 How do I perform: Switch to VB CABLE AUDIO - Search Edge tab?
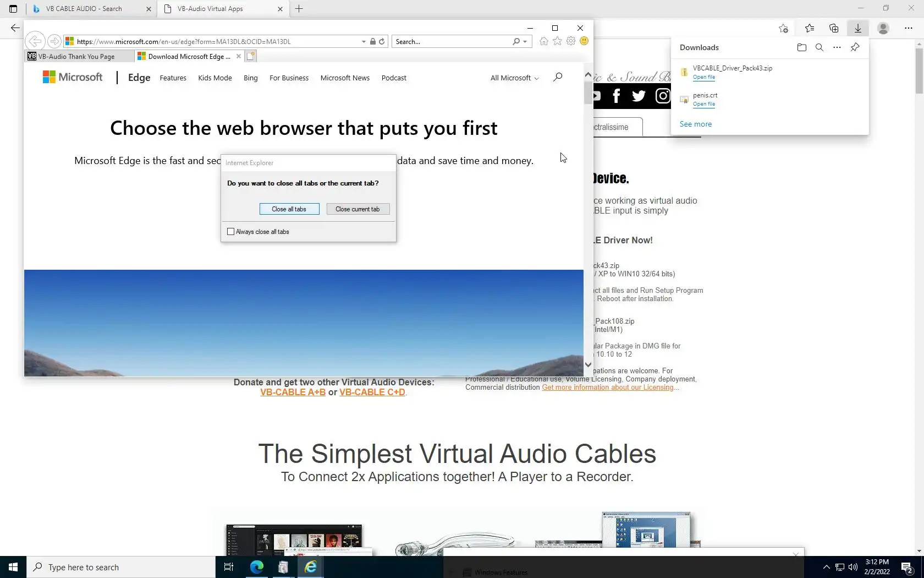pyautogui.click(x=85, y=9)
